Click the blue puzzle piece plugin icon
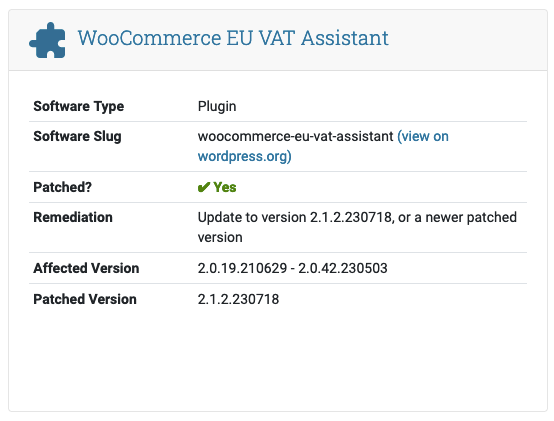 coord(47,40)
